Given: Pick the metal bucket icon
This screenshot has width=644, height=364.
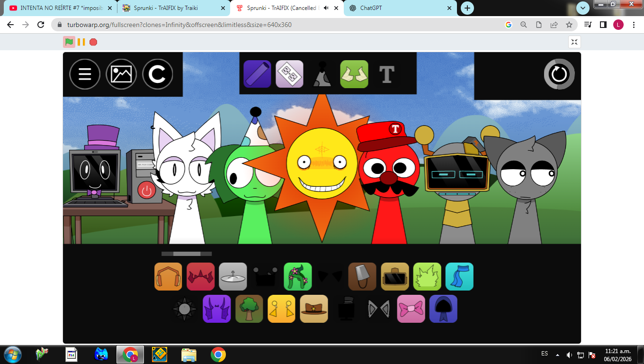Looking at the screenshot, I should [362, 276].
